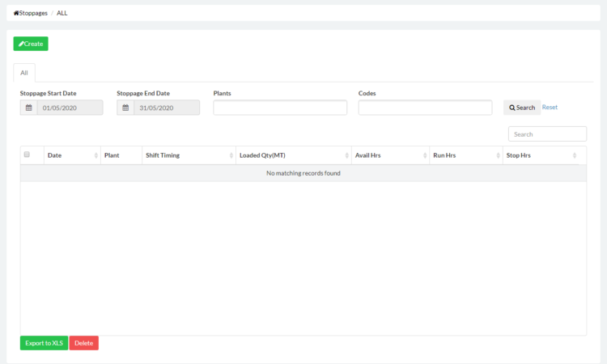Toggle the select-all checkbox in table header
Viewport: 607px width, 364px height.
(28, 154)
